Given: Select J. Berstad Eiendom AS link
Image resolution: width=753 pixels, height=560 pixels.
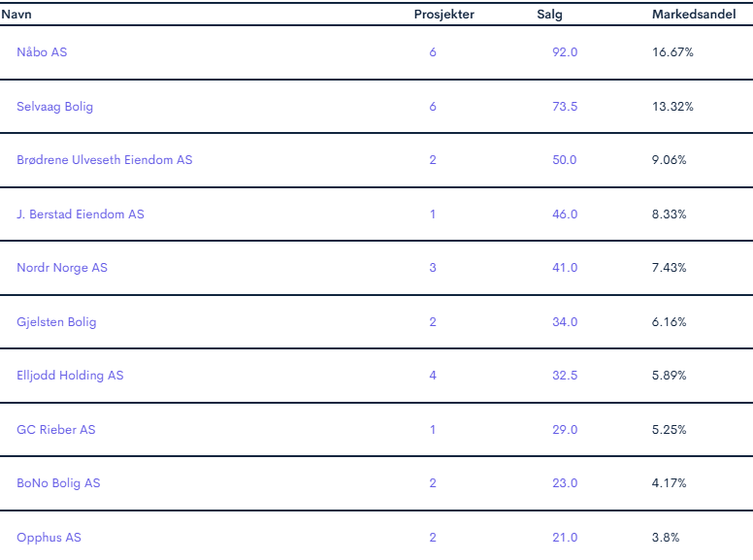Looking at the screenshot, I should [81, 214].
